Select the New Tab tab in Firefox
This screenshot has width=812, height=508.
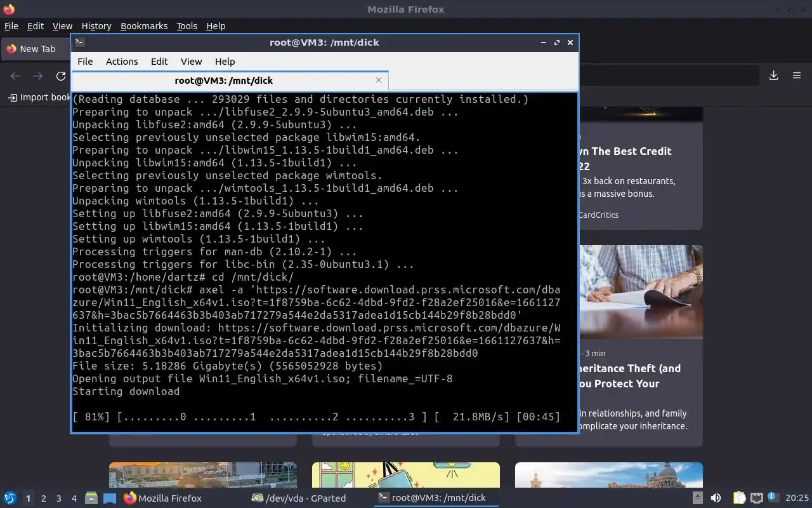(36, 49)
